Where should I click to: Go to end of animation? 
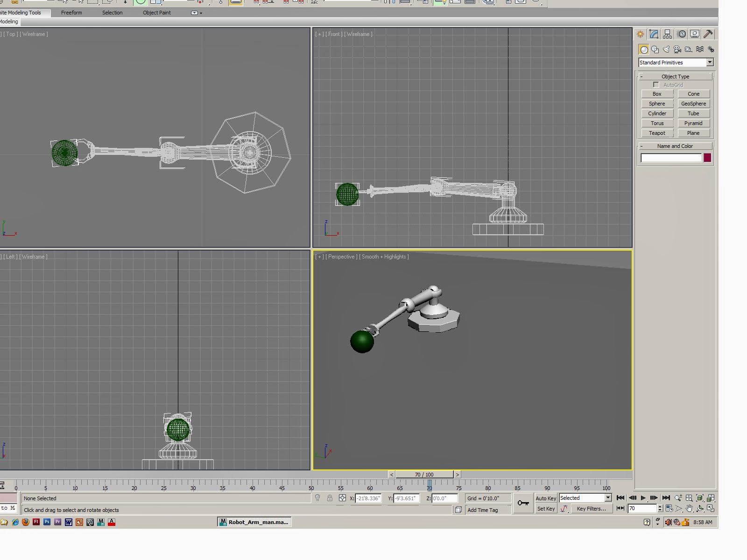(666, 498)
